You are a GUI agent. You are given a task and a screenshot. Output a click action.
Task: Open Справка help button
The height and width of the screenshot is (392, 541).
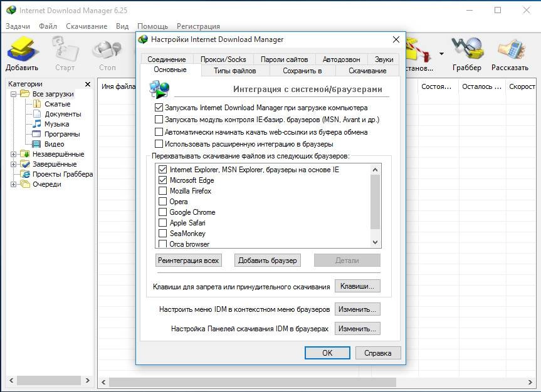[x=378, y=353]
